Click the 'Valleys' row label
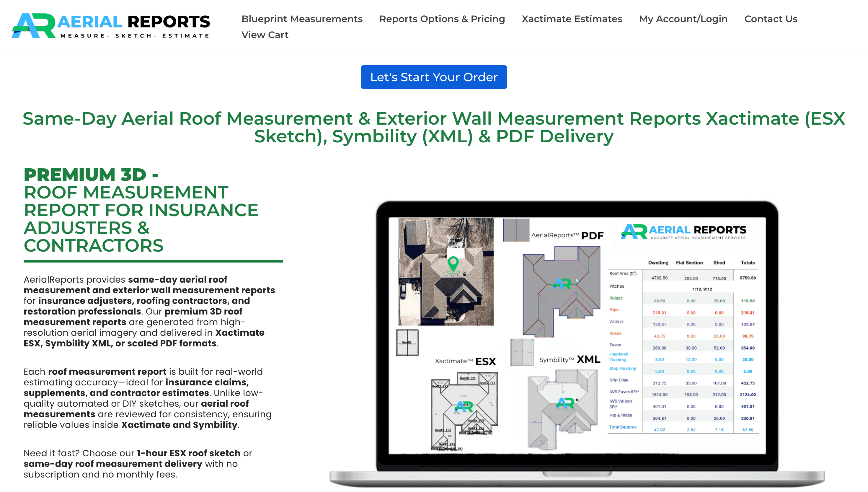Screen dimensions: 868x492 (616, 321)
